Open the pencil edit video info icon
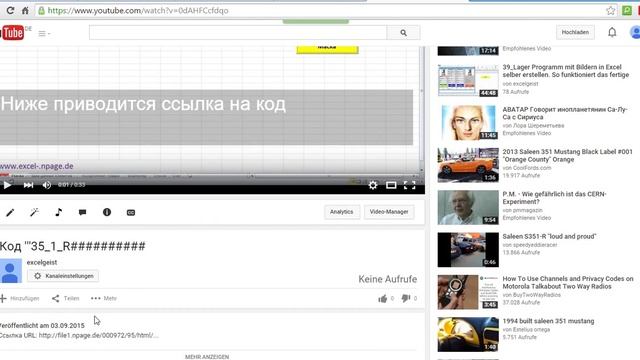Viewport: 640px width, 360px height. 10,212
